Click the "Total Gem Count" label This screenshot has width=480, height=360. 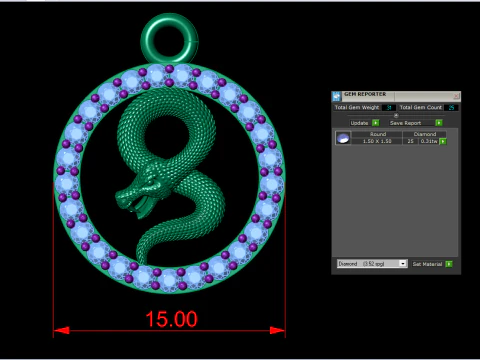[421, 107]
